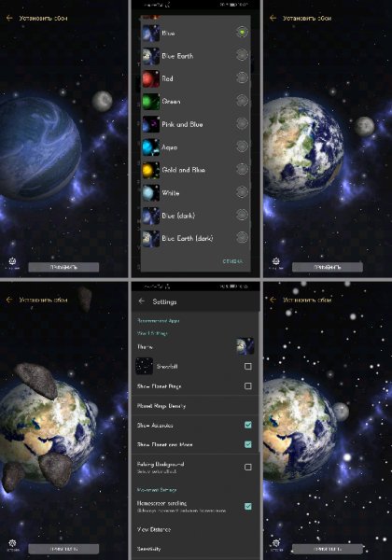Tap the Aqua theme thumbnail
This screenshot has height=560, width=392.
pos(150,147)
